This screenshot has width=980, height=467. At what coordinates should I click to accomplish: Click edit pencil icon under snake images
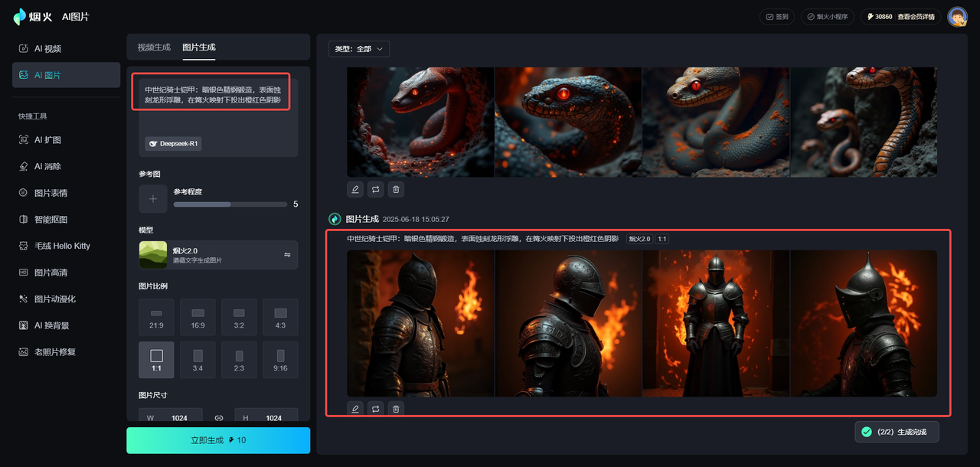pyautogui.click(x=355, y=188)
